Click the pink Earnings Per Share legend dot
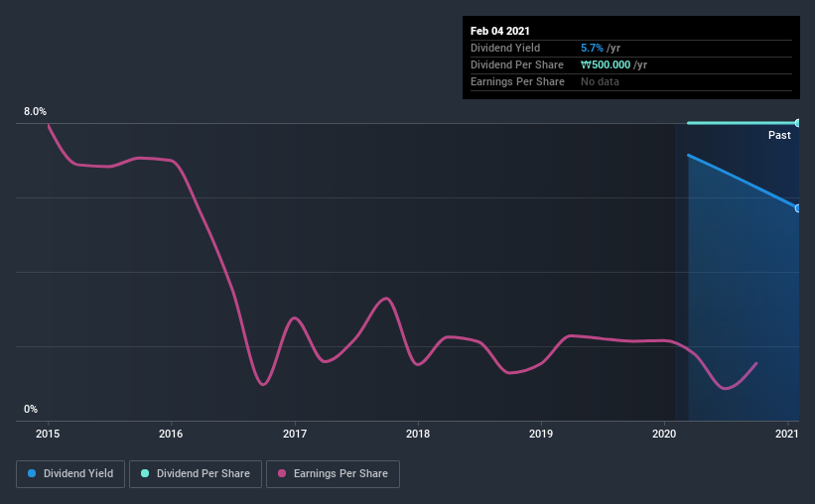The width and height of the screenshot is (815, 504). tap(282, 473)
